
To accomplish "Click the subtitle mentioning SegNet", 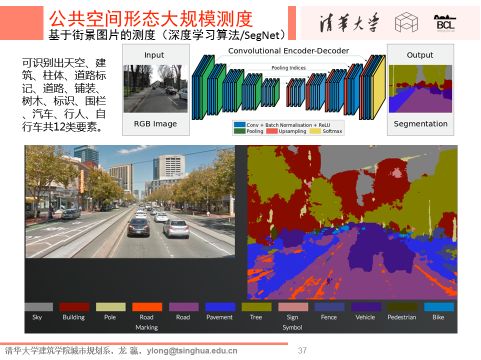I will coord(167,35).
